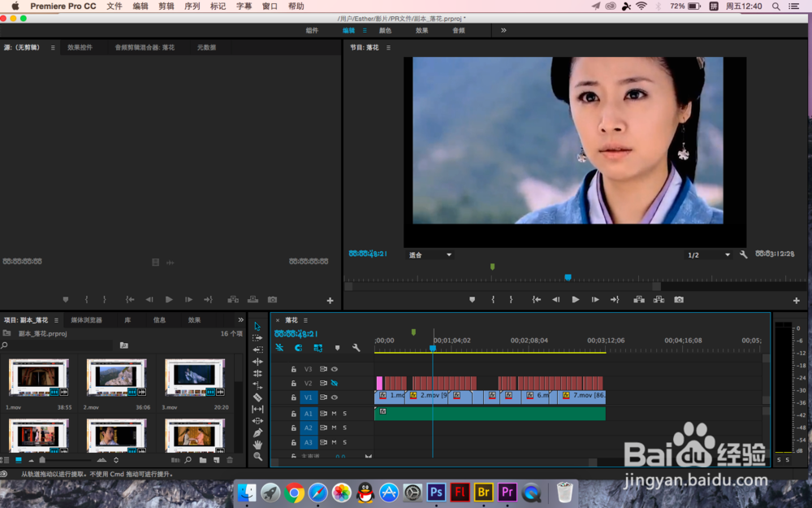812x508 pixels.
Task: Click New Item icon in Project panel
Action: (x=217, y=460)
